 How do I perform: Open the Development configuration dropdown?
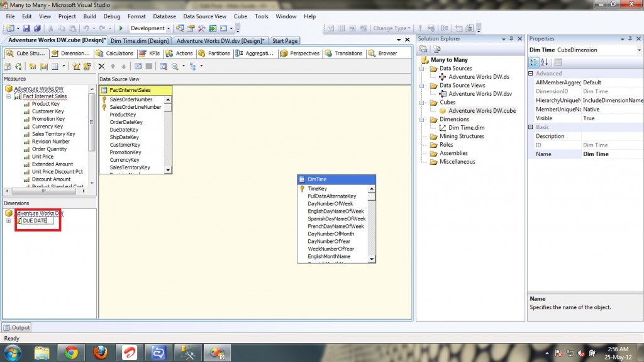pos(169,28)
